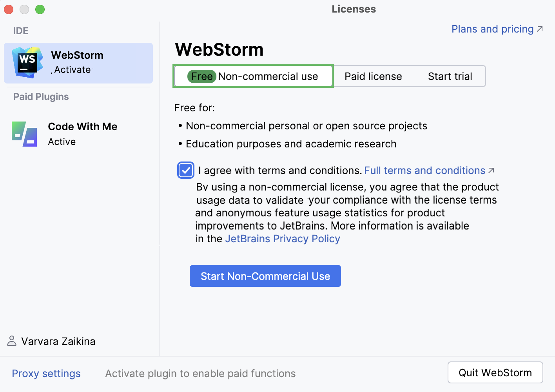Open Full terms and conditions
Image resolution: width=555 pixels, height=392 pixels.
[425, 170]
